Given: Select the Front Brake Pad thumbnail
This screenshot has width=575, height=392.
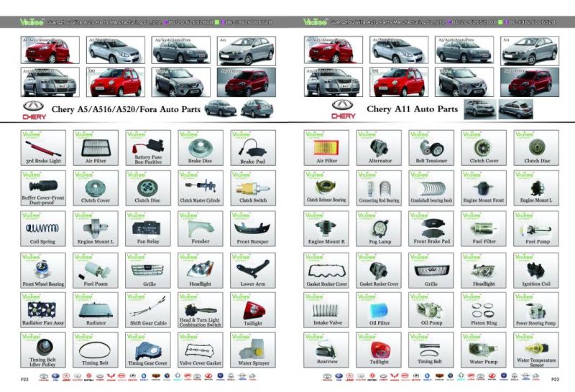Looking at the screenshot, I should (x=431, y=228).
